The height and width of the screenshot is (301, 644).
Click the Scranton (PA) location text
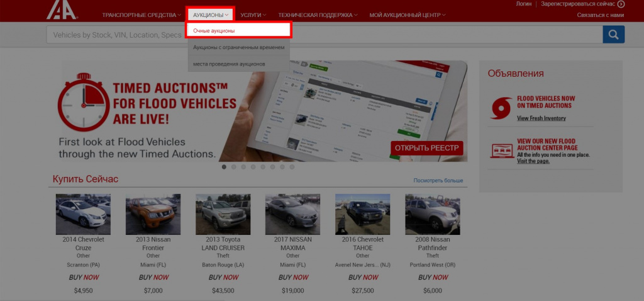84,265
